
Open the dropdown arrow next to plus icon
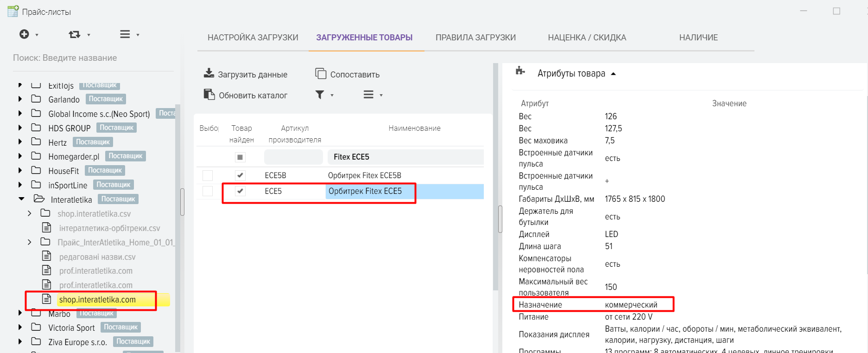(37, 35)
